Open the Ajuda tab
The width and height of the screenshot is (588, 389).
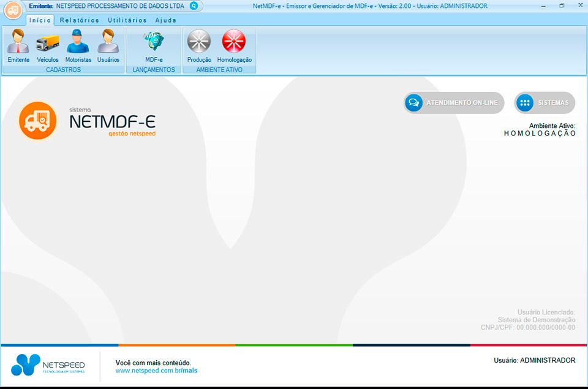click(166, 20)
